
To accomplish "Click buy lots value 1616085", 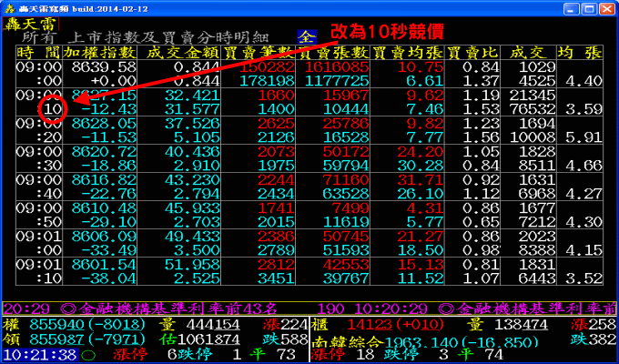I will [337, 66].
